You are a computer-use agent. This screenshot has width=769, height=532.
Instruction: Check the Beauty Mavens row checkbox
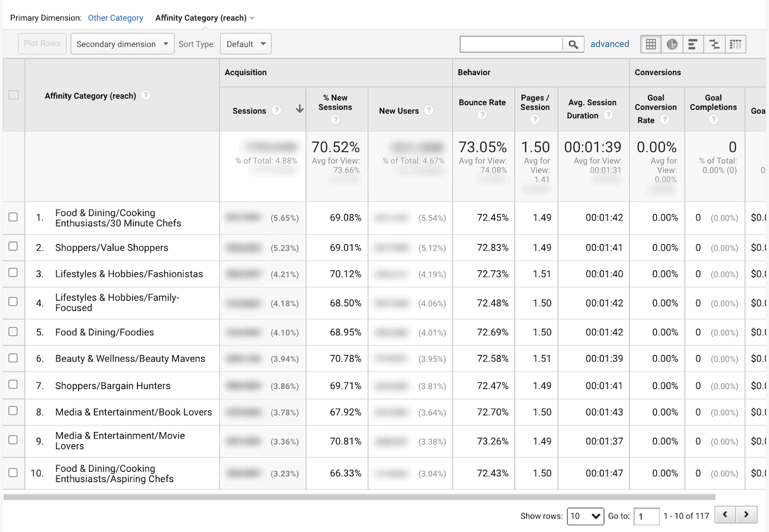(x=13, y=358)
